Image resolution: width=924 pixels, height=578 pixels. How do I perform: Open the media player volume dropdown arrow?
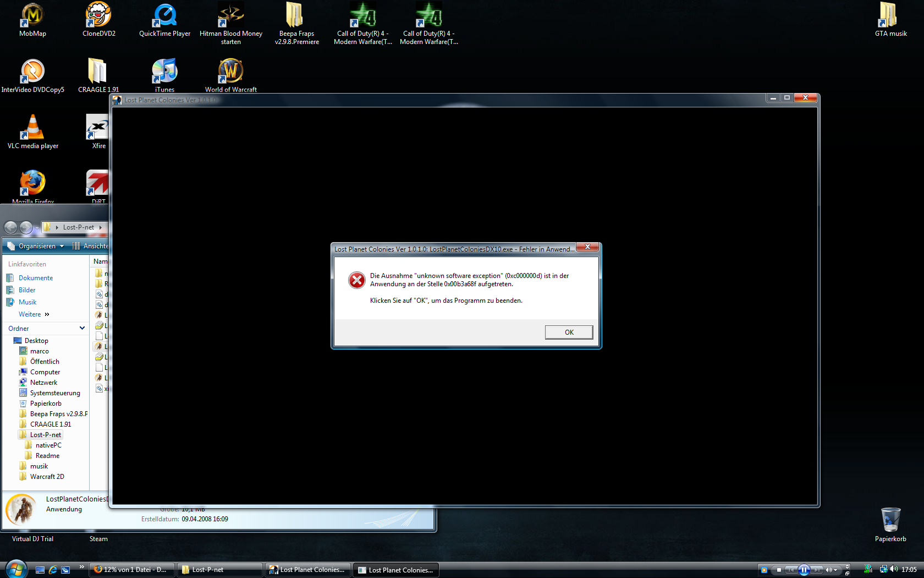[x=835, y=570]
